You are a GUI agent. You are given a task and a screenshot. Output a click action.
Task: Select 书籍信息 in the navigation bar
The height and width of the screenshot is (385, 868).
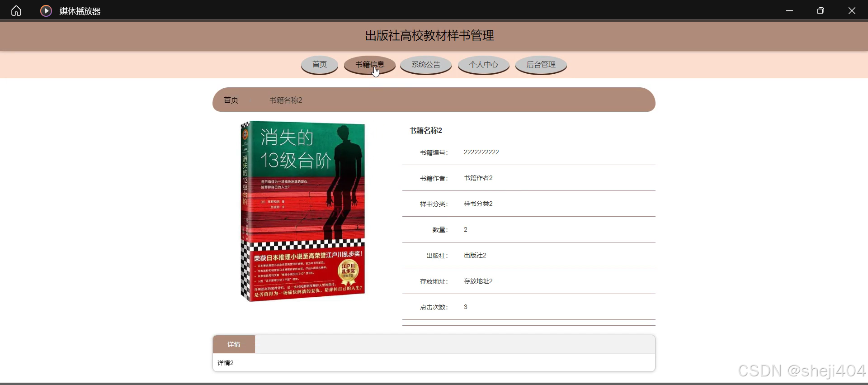(x=370, y=65)
